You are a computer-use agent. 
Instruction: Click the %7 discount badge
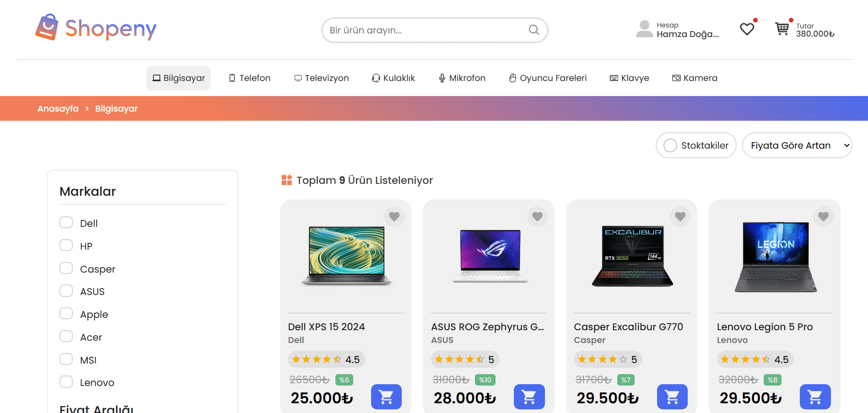click(626, 380)
